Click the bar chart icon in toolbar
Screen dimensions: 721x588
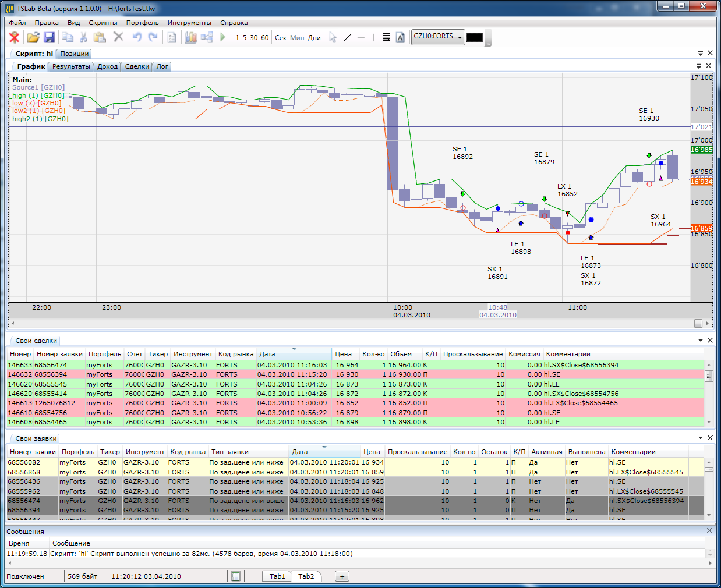click(x=190, y=37)
